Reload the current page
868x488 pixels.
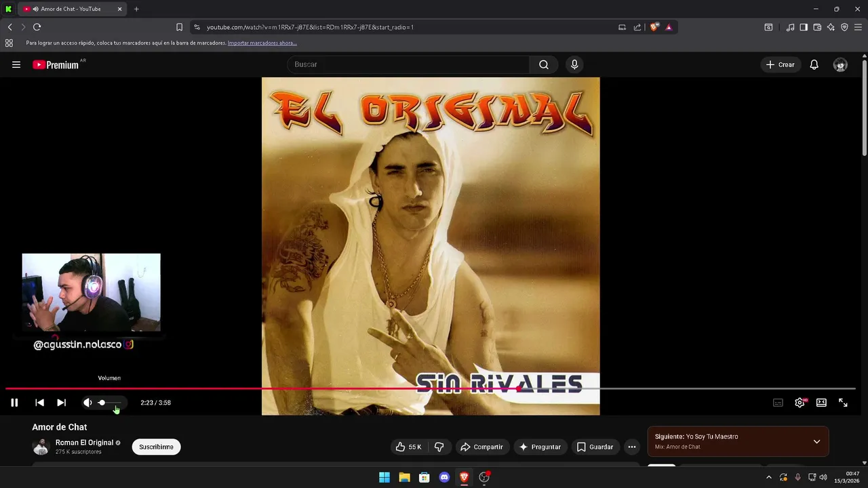[37, 27]
